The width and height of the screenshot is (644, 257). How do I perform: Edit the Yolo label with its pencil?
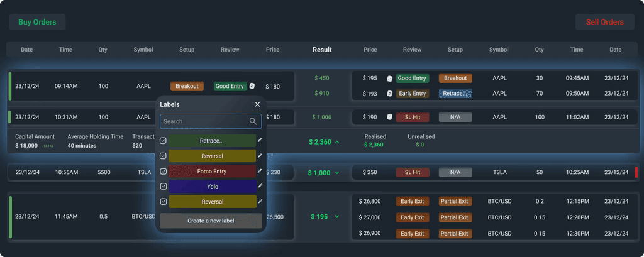pos(260,186)
